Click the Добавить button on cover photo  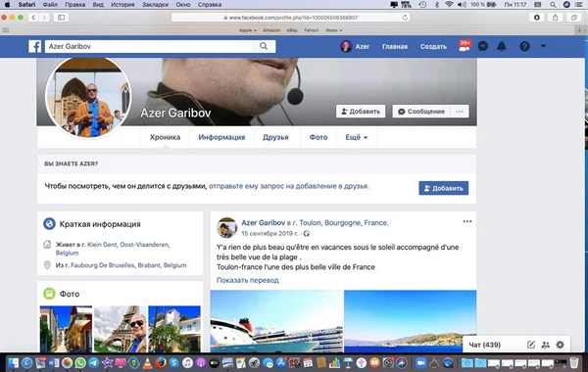(x=361, y=112)
